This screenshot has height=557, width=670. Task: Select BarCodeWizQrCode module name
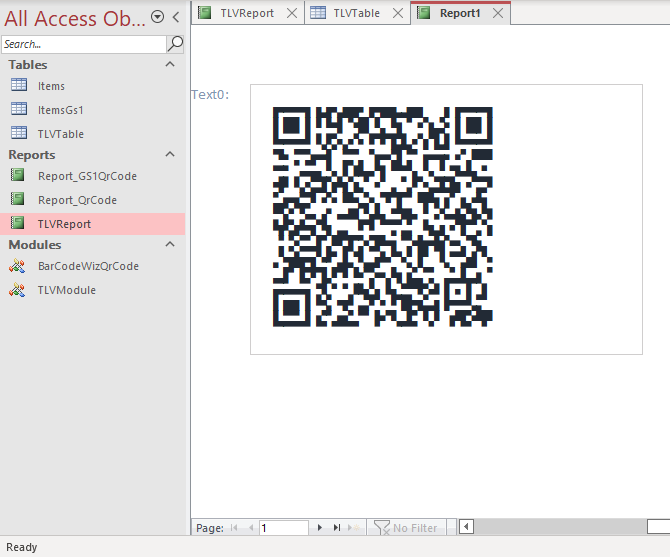[88, 267]
